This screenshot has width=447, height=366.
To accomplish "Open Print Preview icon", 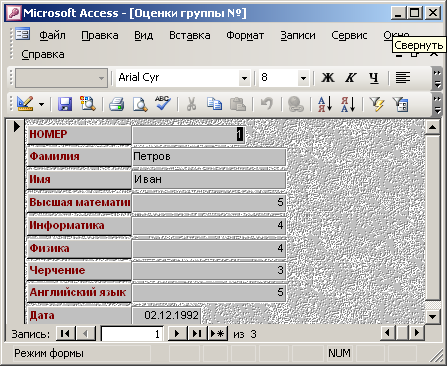I will 140,104.
